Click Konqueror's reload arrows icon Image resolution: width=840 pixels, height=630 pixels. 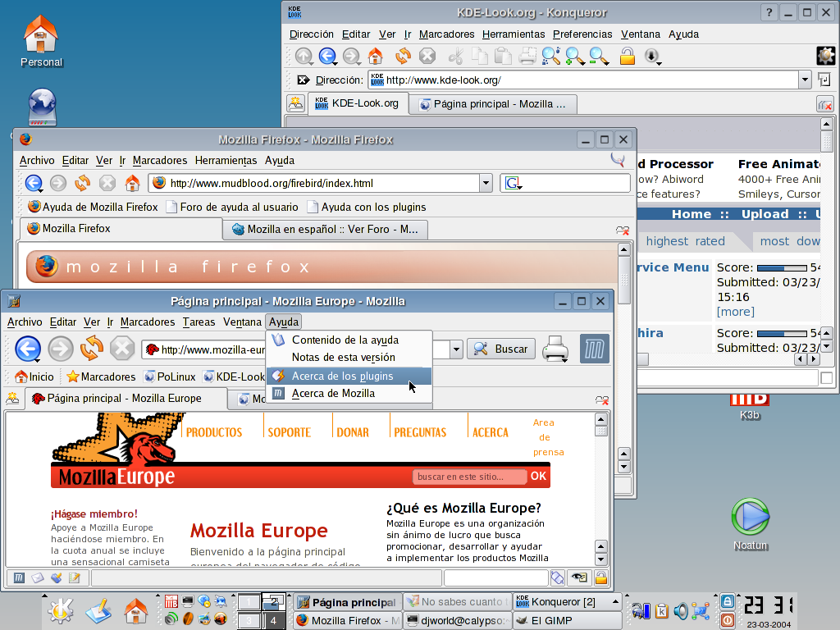click(x=403, y=56)
